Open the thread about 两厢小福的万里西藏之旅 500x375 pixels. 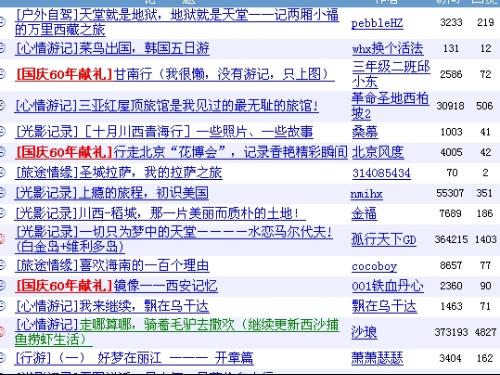177,22
